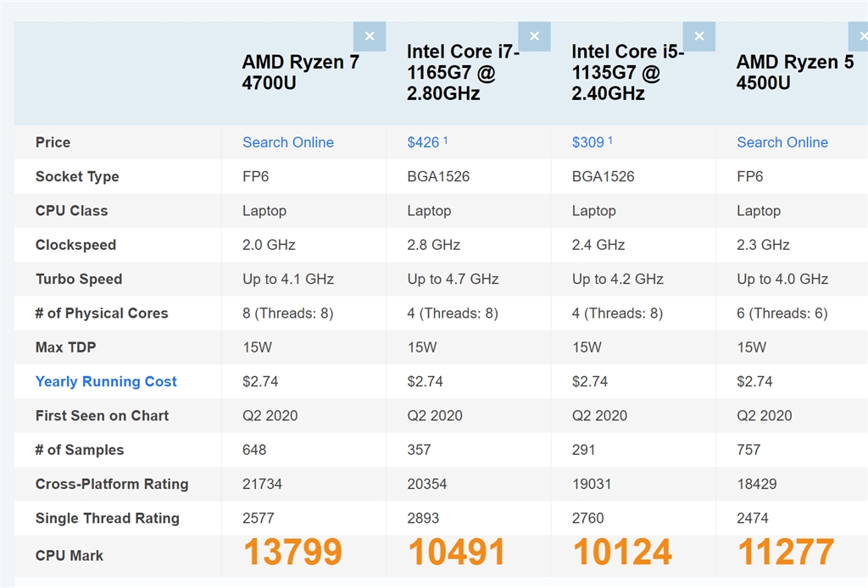Click the Cross-Platform Rating row label

(x=112, y=484)
